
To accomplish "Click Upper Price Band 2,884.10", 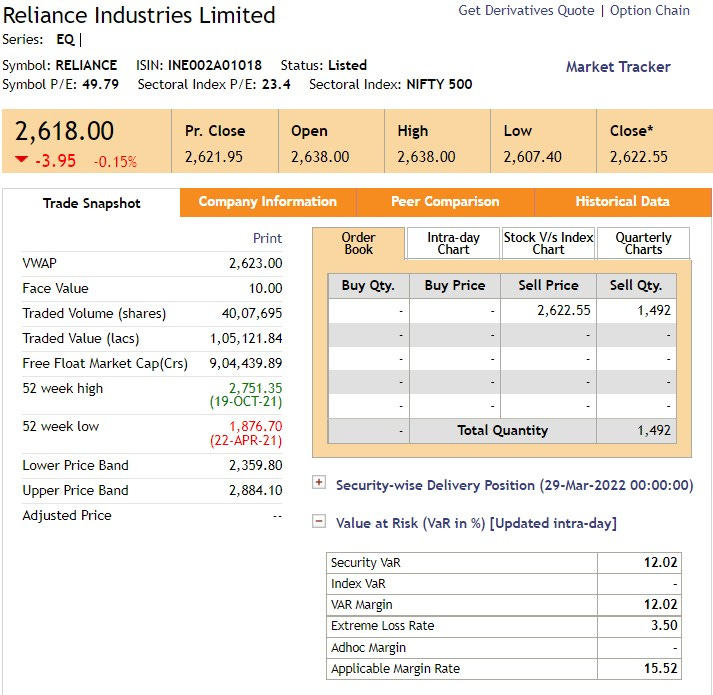I will point(256,490).
